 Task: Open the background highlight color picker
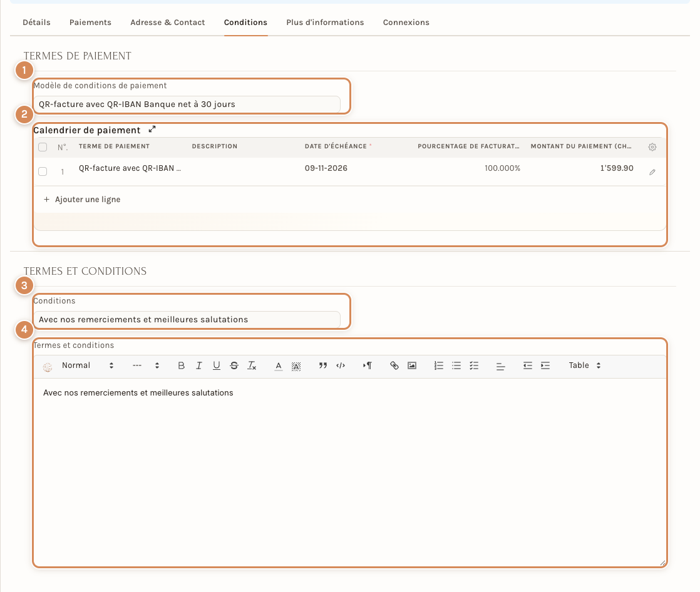pos(296,366)
